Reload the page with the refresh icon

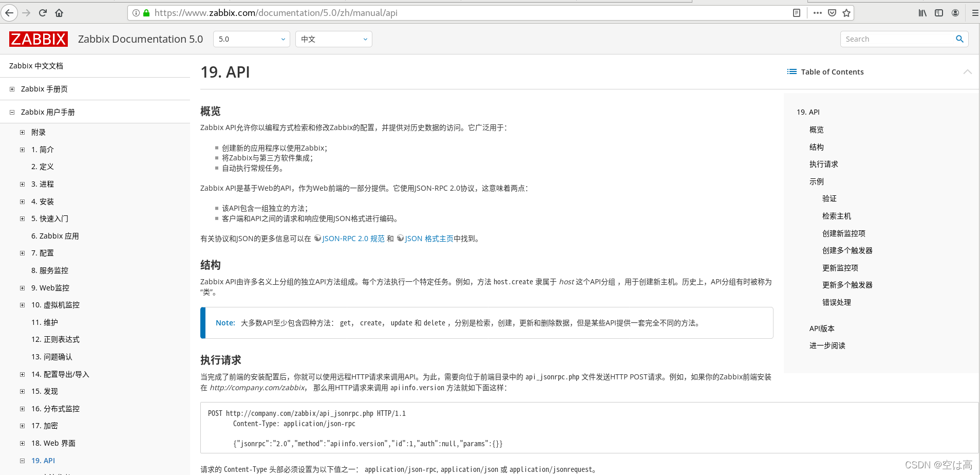(43, 13)
